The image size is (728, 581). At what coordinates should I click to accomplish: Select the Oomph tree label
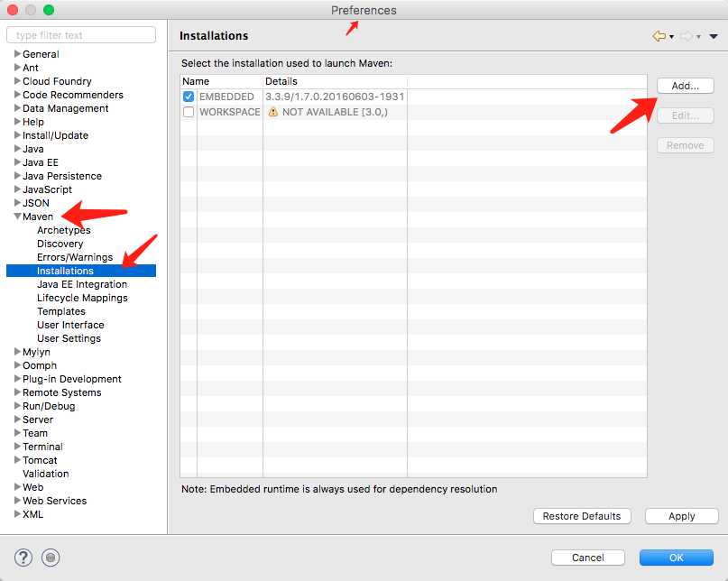coord(40,365)
